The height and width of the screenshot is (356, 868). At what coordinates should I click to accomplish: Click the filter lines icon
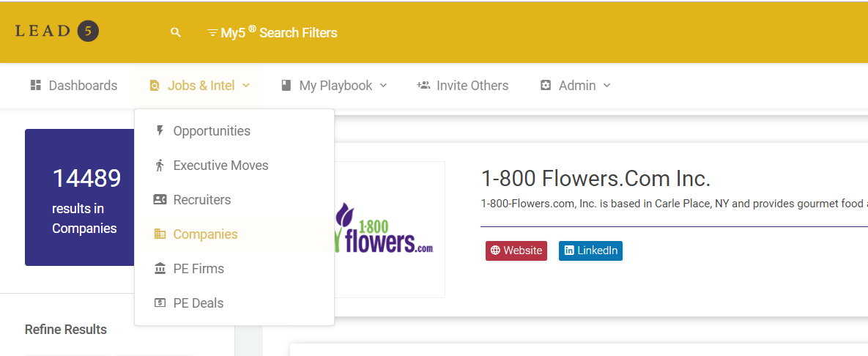pos(212,33)
